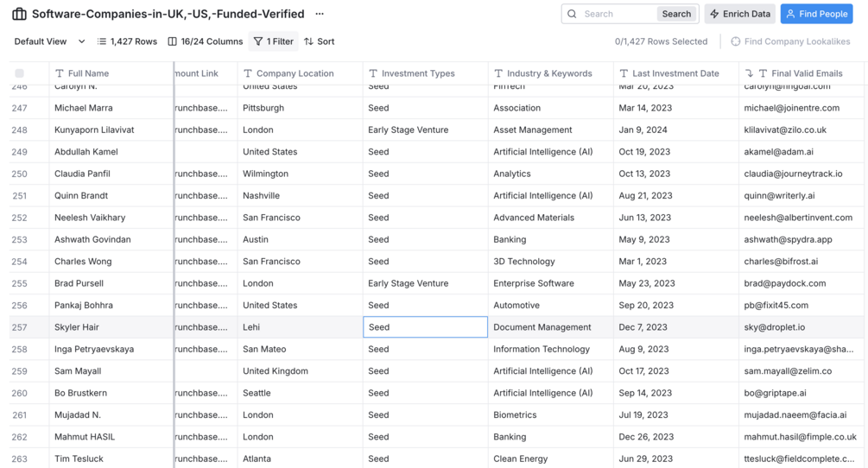Sort by Final Valid Emails column header

click(x=806, y=73)
